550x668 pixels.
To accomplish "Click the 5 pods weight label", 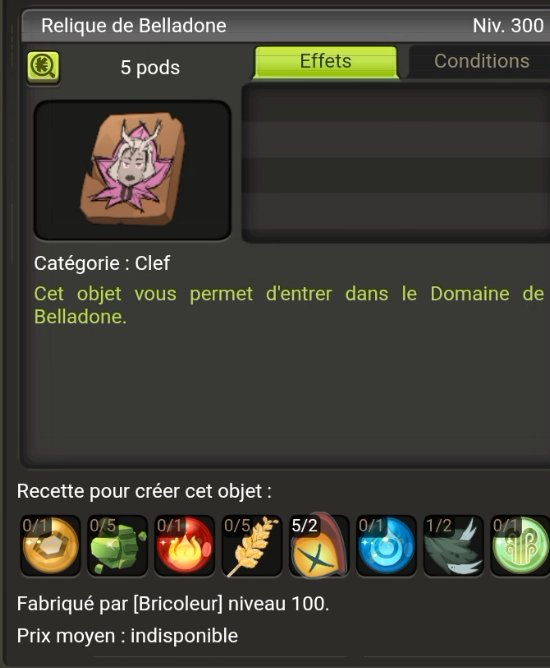I will (x=150, y=67).
